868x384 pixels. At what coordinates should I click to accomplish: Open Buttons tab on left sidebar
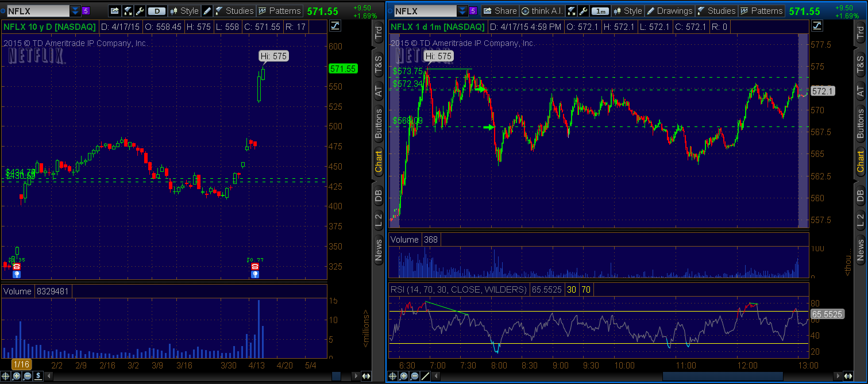click(378, 124)
